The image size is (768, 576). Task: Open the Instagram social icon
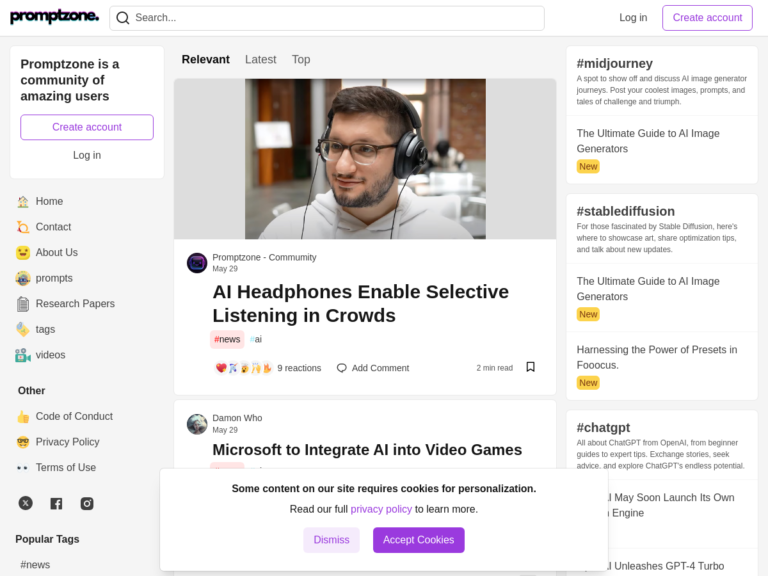(87, 503)
